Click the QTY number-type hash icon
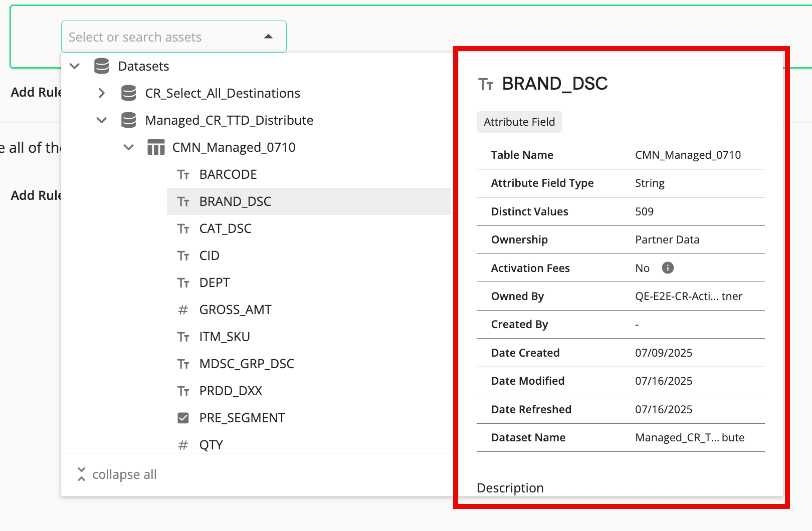Viewport: 812px width, 531px height. (x=183, y=445)
